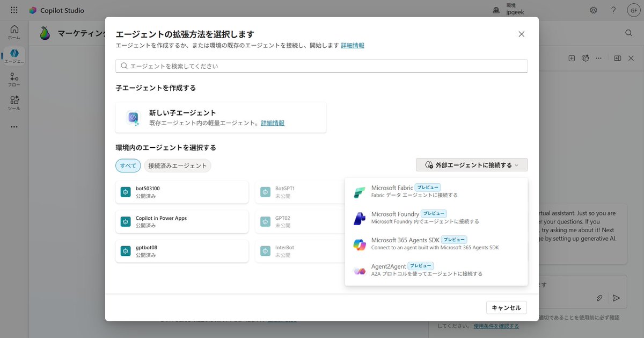Choose Microsoft Fabric from the menu
Image resolution: width=644 pixels, height=338 pixels.
pos(436,191)
